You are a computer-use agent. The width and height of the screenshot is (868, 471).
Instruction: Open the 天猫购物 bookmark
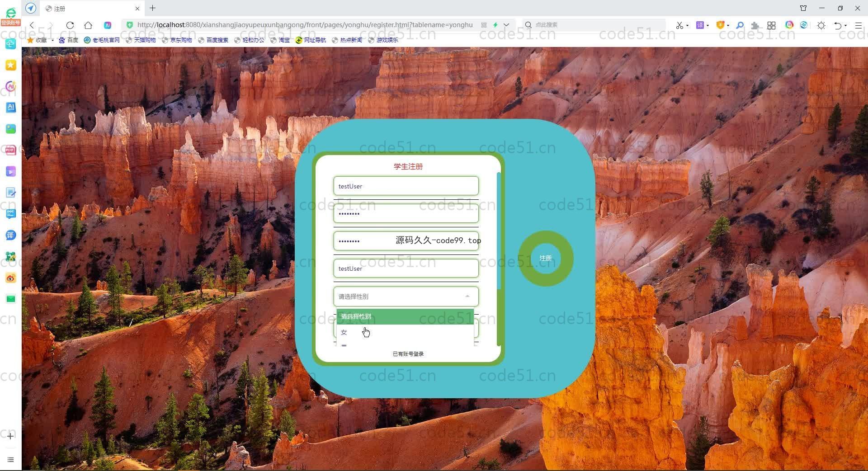coord(141,40)
